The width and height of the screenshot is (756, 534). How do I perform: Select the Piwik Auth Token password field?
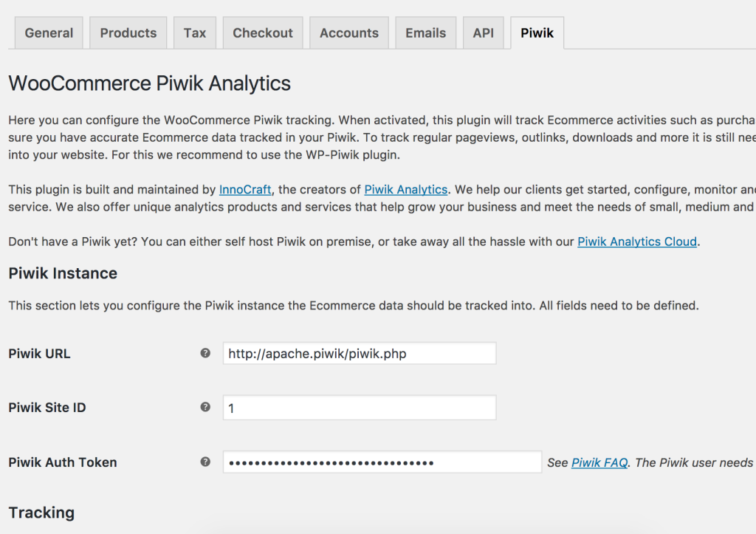(382, 462)
